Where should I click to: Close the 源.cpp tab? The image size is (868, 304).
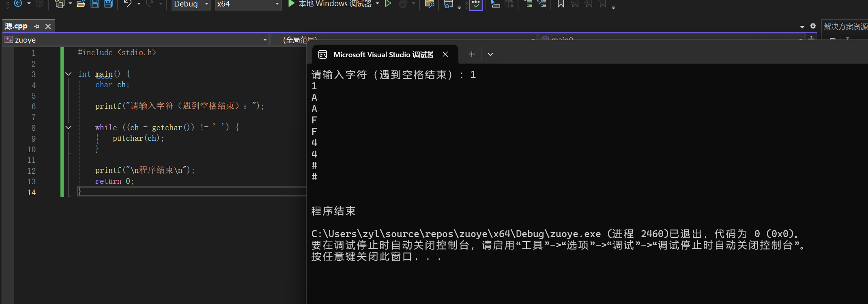tap(48, 26)
